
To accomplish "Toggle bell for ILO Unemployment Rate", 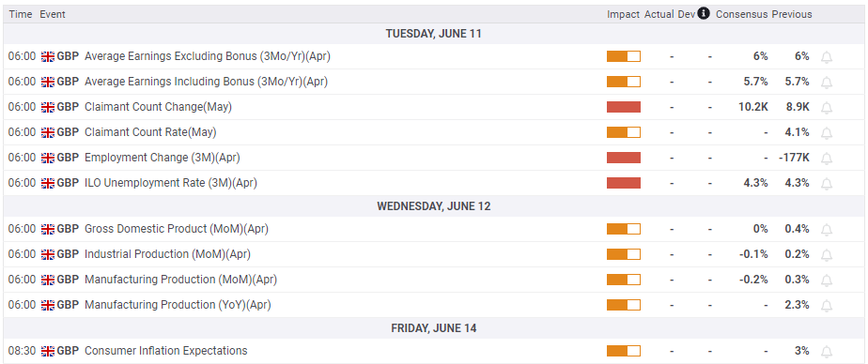I will [x=827, y=184].
